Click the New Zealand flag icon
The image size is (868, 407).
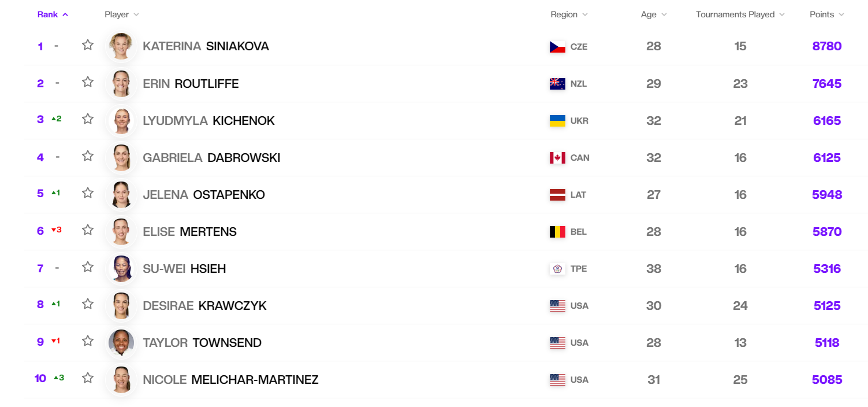point(557,84)
